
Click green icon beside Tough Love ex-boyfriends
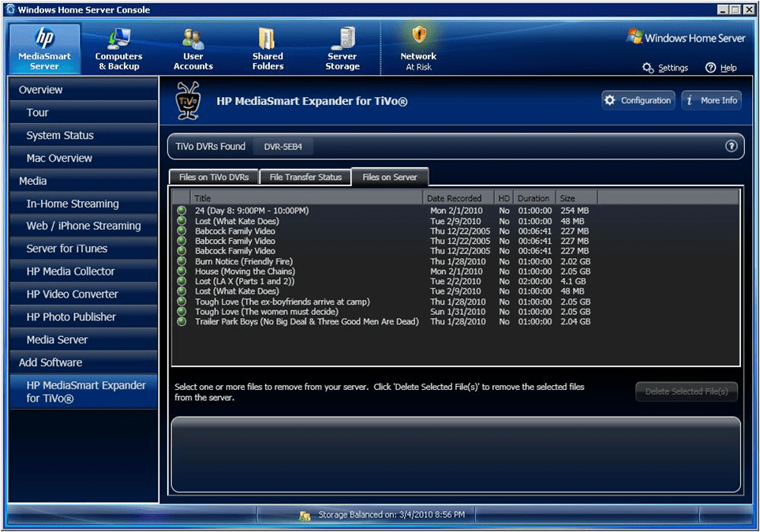point(182,302)
